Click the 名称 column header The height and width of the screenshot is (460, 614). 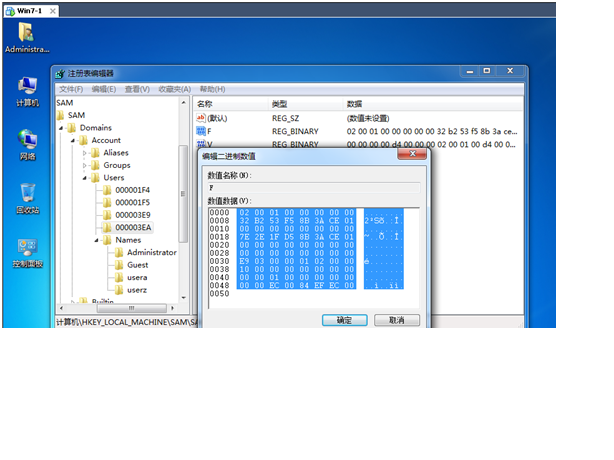(231, 104)
